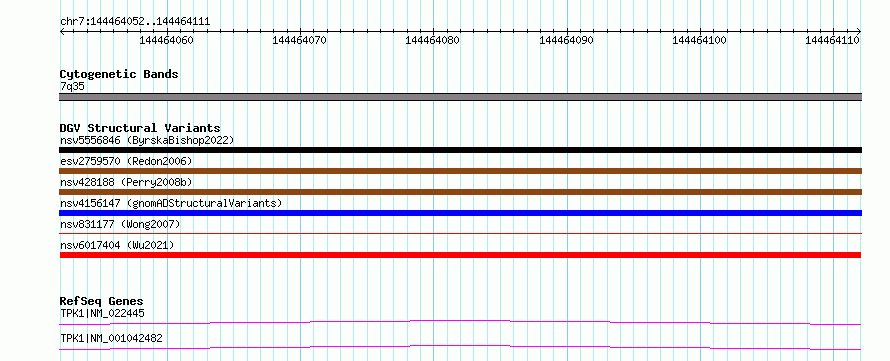
Task: Click the brown nsv428188 variant bar
Action: (x=460, y=192)
